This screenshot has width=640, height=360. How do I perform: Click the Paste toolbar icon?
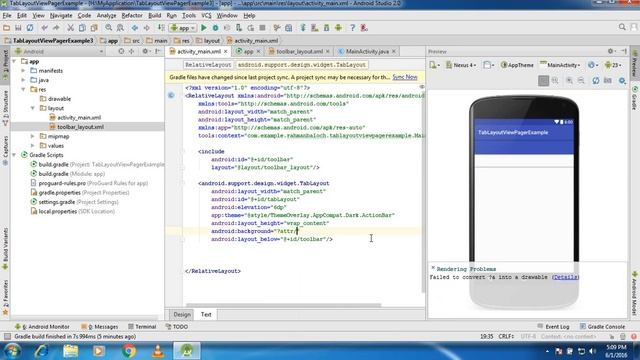pyautogui.click(x=94, y=28)
